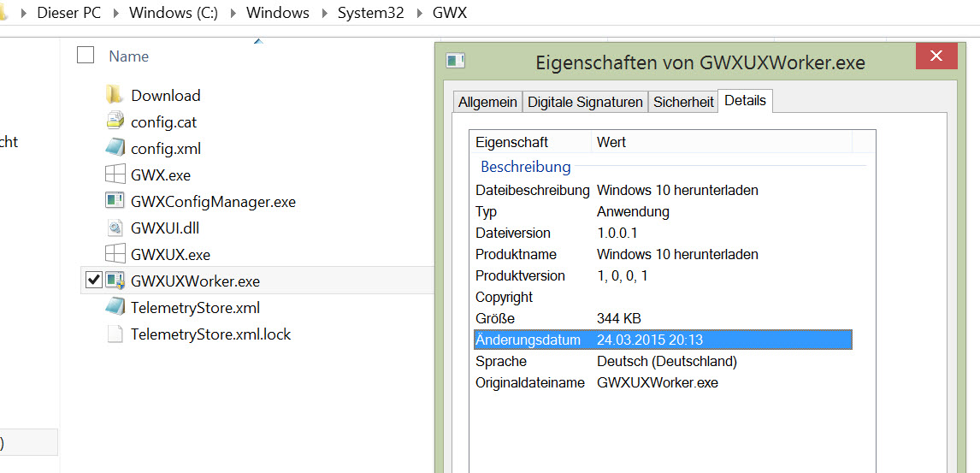Select the Größe property row

(663, 318)
